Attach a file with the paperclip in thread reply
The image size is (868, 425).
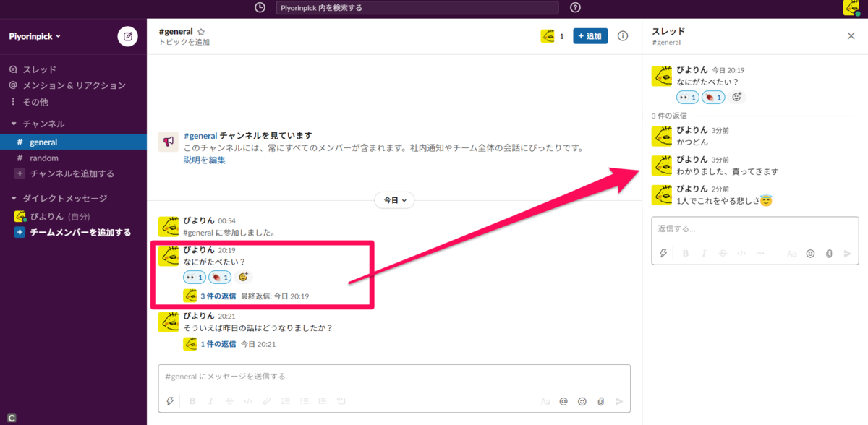click(x=828, y=253)
